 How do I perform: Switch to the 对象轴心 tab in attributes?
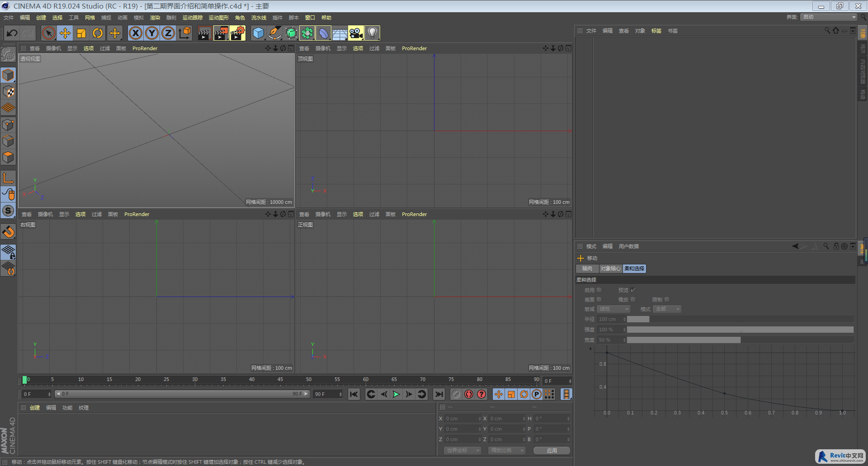pyautogui.click(x=610, y=268)
